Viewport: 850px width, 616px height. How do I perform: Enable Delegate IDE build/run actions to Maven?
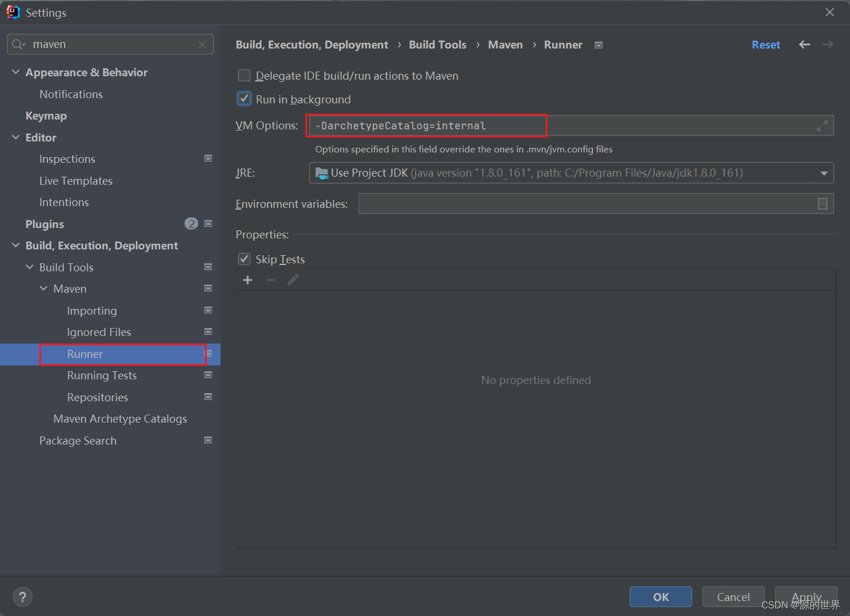click(x=244, y=76)
